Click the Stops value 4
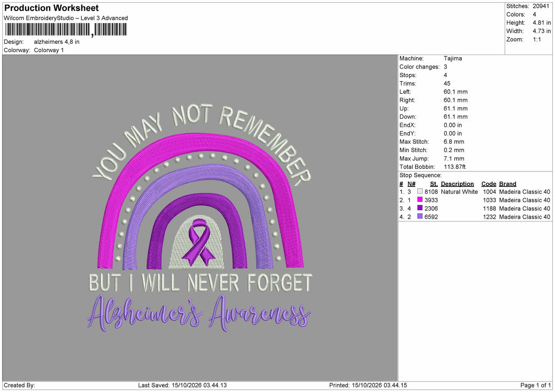The width and height of the screenshot is (555, 392). 445,75
